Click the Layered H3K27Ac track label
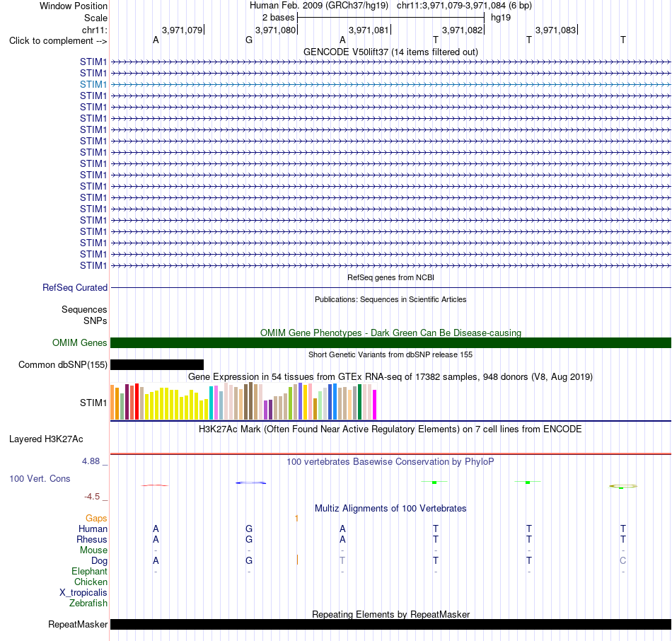This screenshot has height=641, width=672. 46,439
